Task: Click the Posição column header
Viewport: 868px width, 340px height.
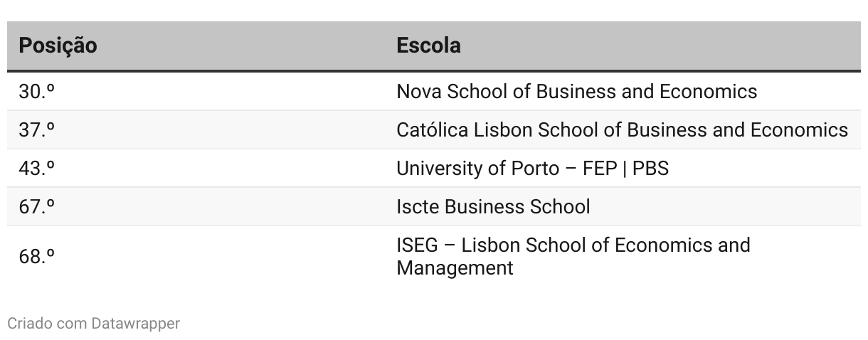Action: (58, 46)
